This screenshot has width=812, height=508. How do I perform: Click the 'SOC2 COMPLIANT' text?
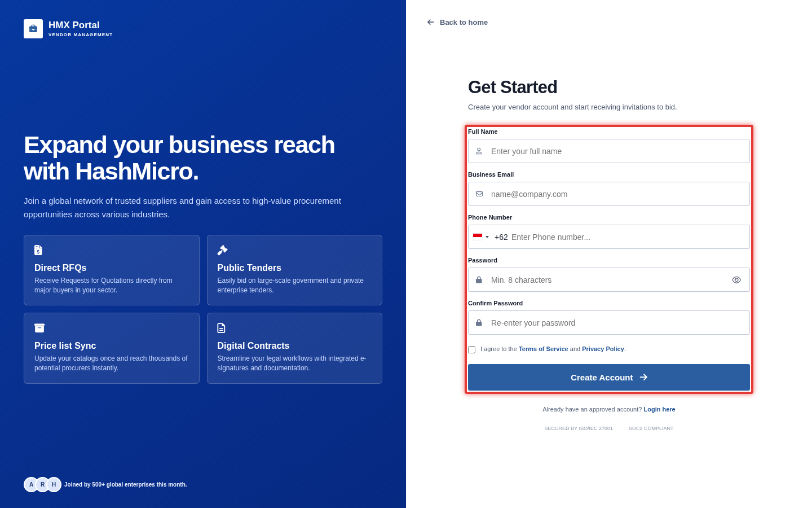point(651,428)
